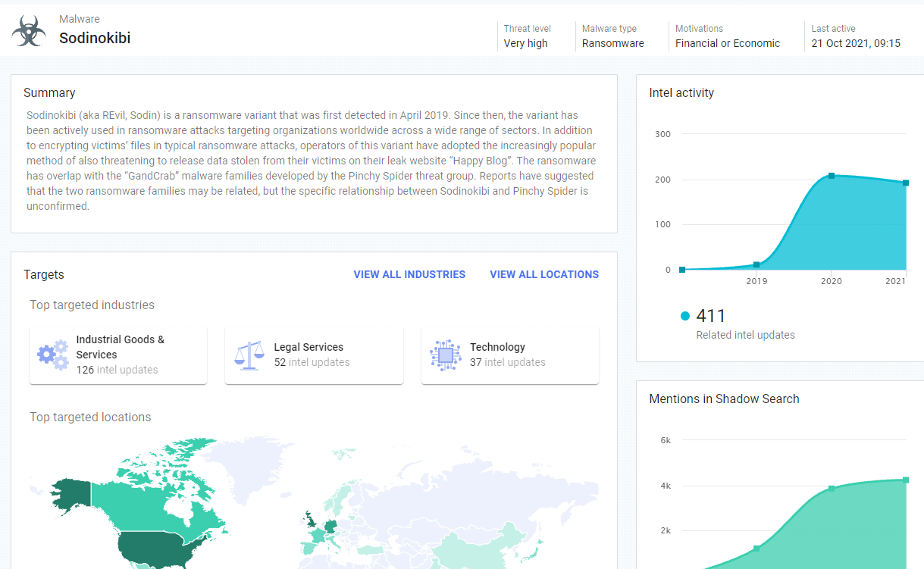Click the '126 intel updates' text
The width and height of the screenshot is (924, 569).
tap(117, 370)
